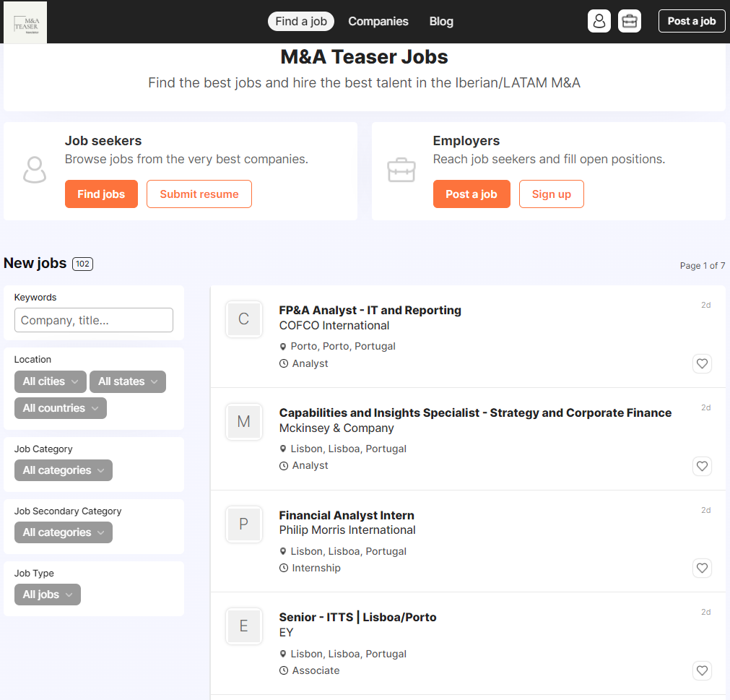Click the orange Post a job button

coord(472,194)
